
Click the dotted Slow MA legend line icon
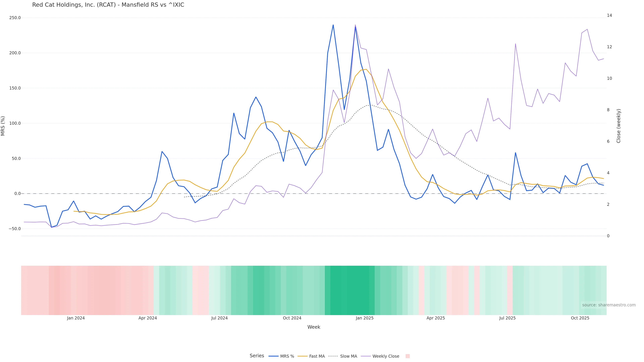pos(333,356)
